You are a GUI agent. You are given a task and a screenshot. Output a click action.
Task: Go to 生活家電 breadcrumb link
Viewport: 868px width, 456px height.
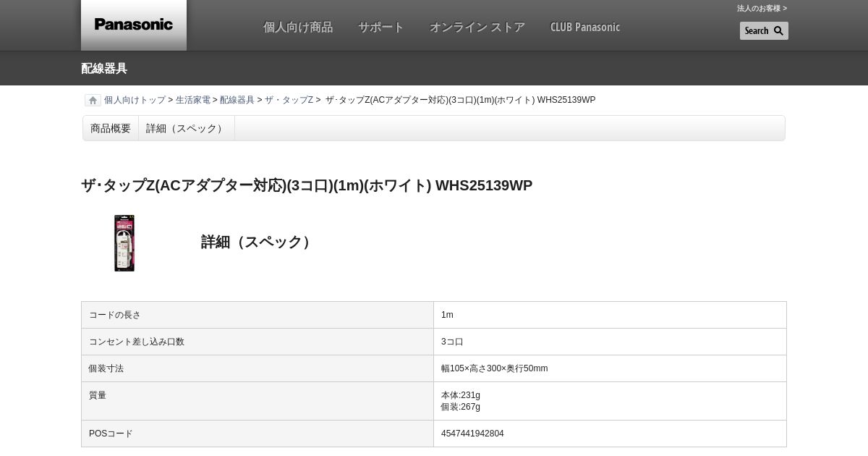tap(193, 100)
